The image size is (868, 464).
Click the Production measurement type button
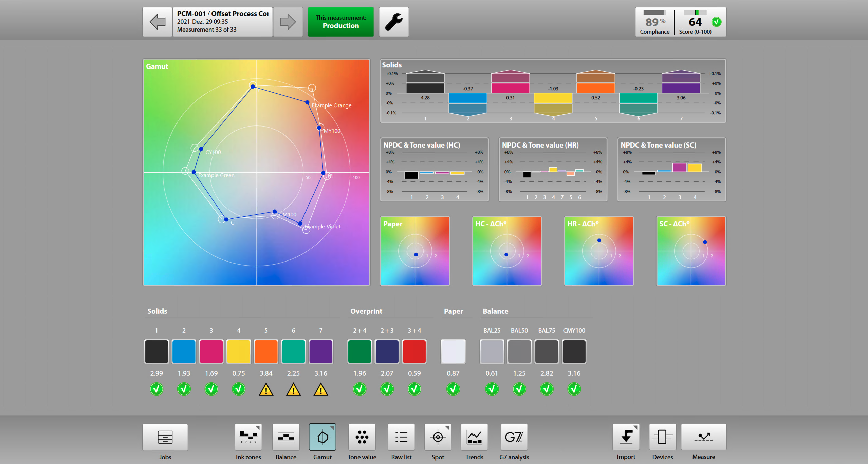point(340,22)
